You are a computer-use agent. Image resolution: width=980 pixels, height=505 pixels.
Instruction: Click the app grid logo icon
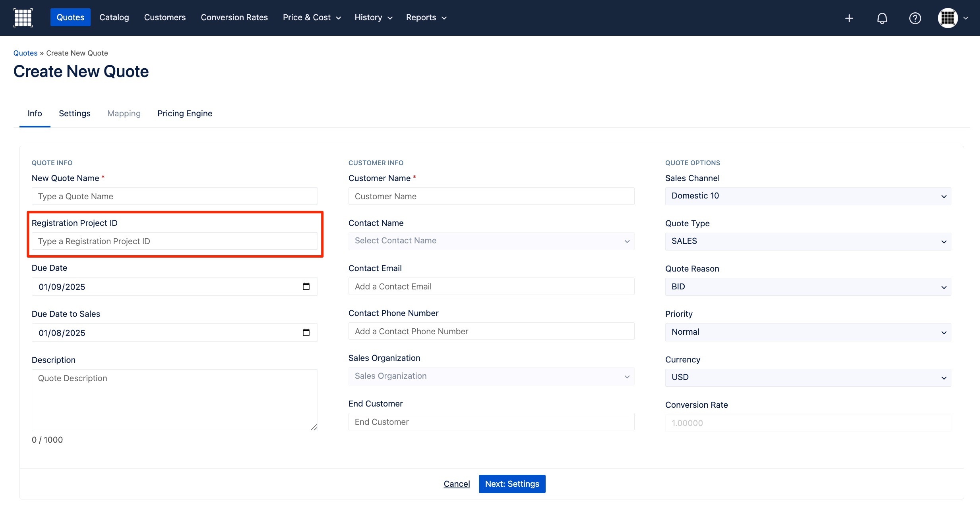click(23, 18)
